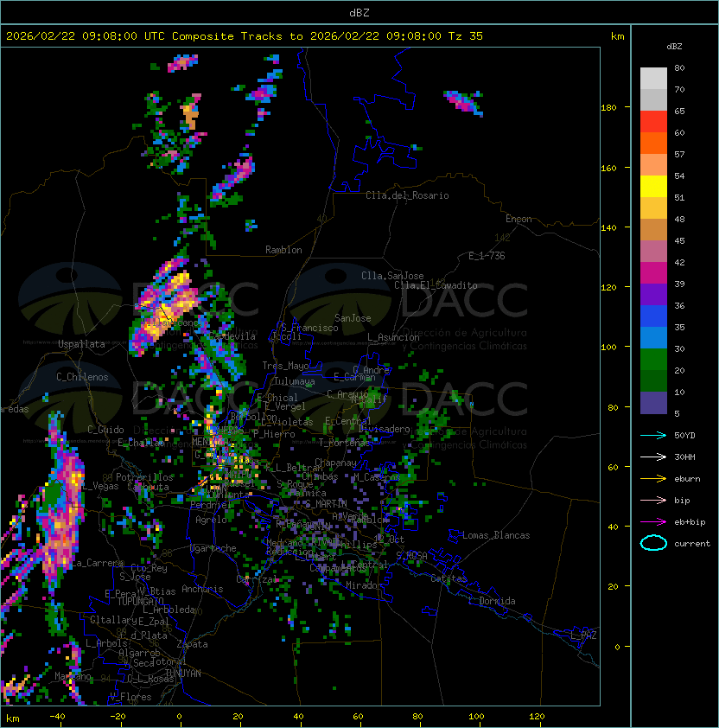Click the white 30HM arrow in legend
The image size is (719, 728).
coord(653,457)
